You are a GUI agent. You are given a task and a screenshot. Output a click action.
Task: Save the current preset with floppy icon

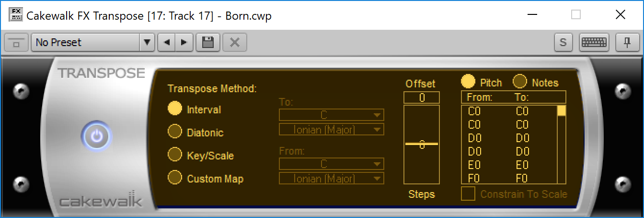(x=208, y=42)
